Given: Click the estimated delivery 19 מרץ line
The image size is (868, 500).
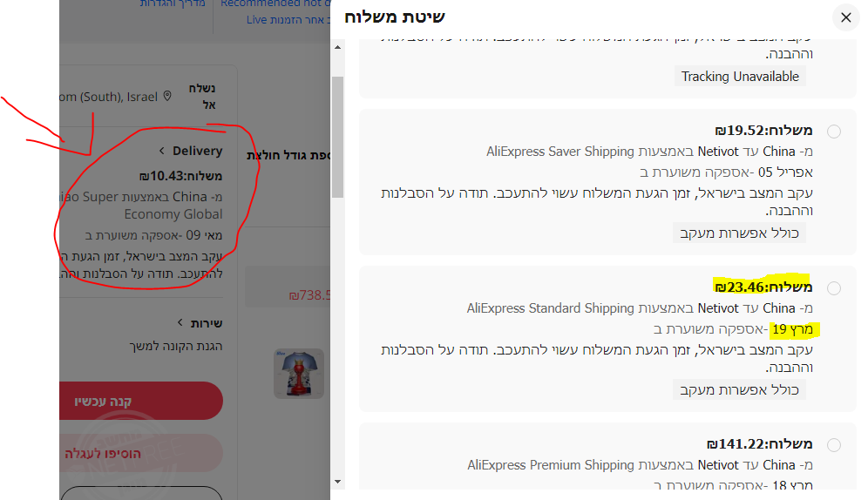Looking at the screenshot, I should (733, 329).
